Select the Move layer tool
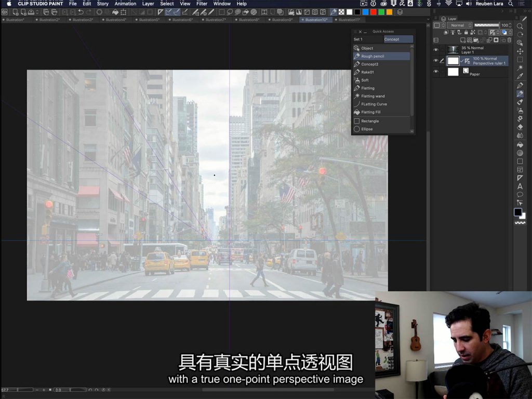Viewport: 532px width, 399px height. coord(520,51)
